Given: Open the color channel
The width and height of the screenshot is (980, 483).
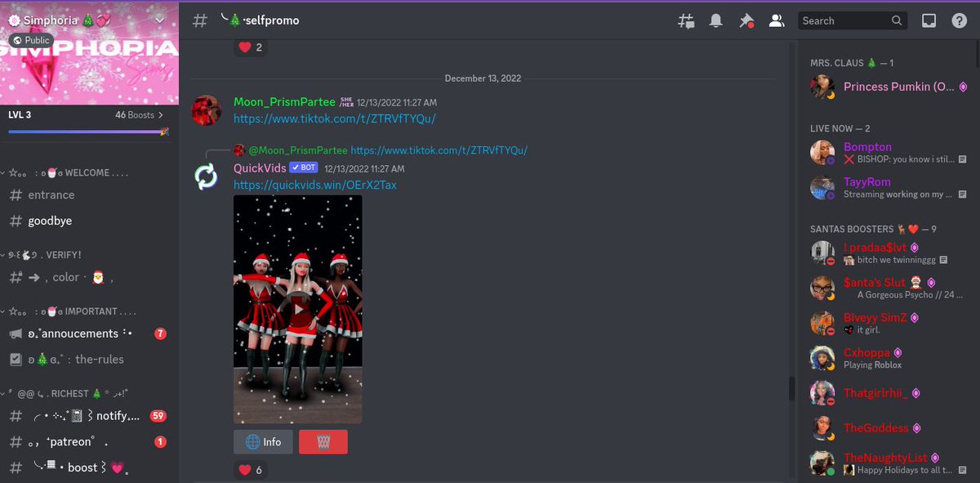Looking at the screenshot, I should point(90,277).
